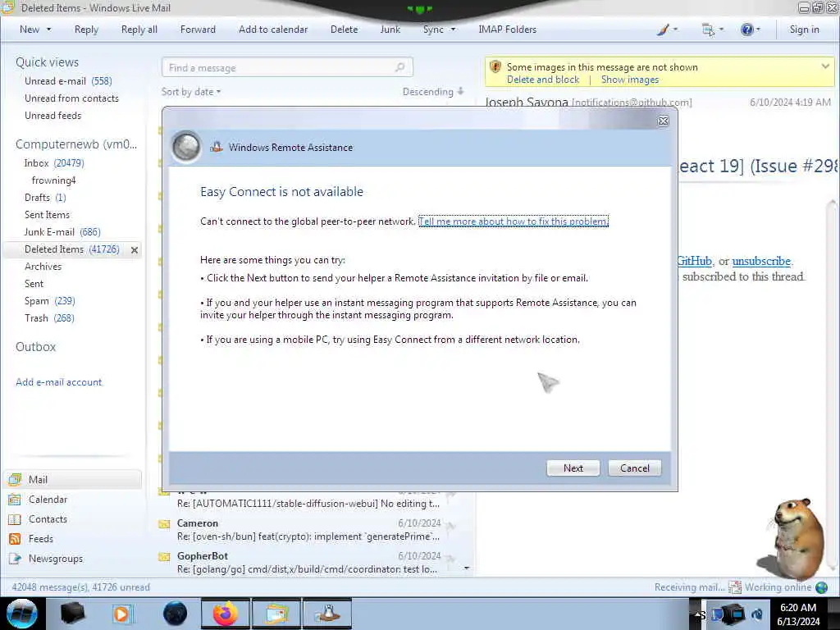Open the Spam folder
This screenshot has width=840, height=630.
tap(49, 300)
